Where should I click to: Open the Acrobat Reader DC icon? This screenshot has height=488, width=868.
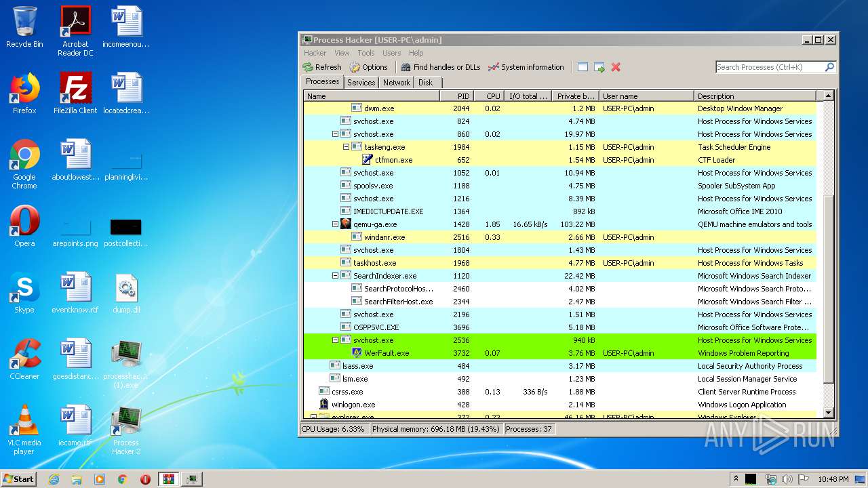click(x=75, y=31)
